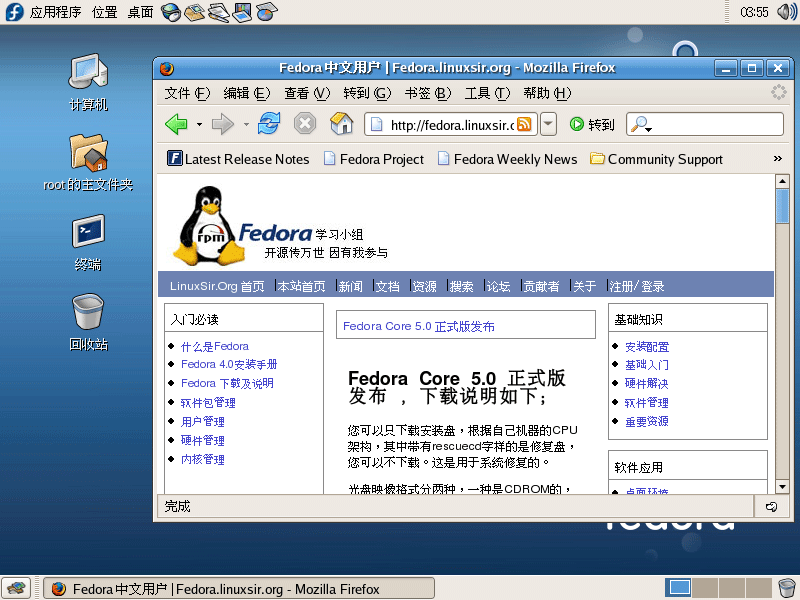The width and height of the screenshot is (800, 600).
Task: Click the 贡献者 navigation link
Action: (541, 286)
